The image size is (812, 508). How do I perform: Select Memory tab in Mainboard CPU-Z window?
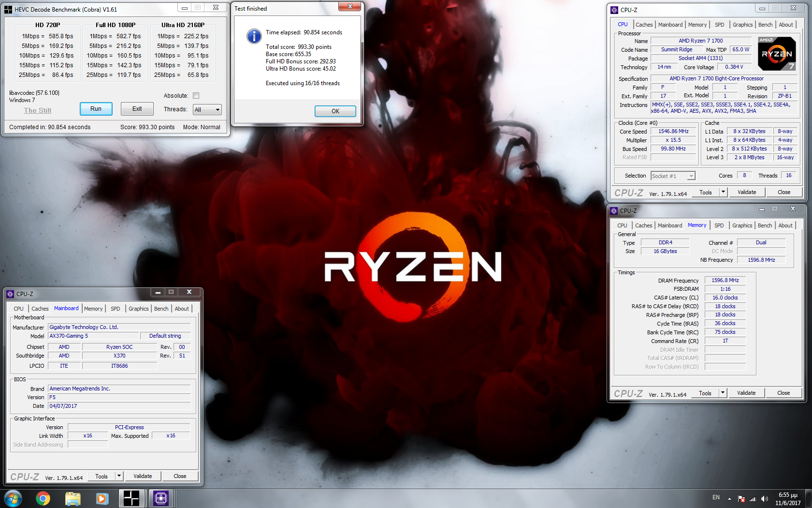click(93, 309)
